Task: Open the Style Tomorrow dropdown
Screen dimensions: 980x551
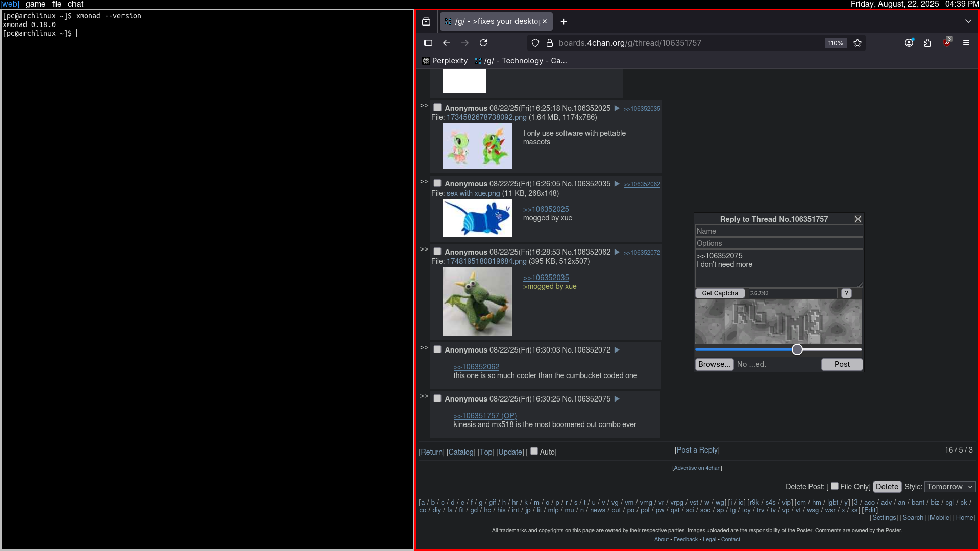Action: click(949, 487)
